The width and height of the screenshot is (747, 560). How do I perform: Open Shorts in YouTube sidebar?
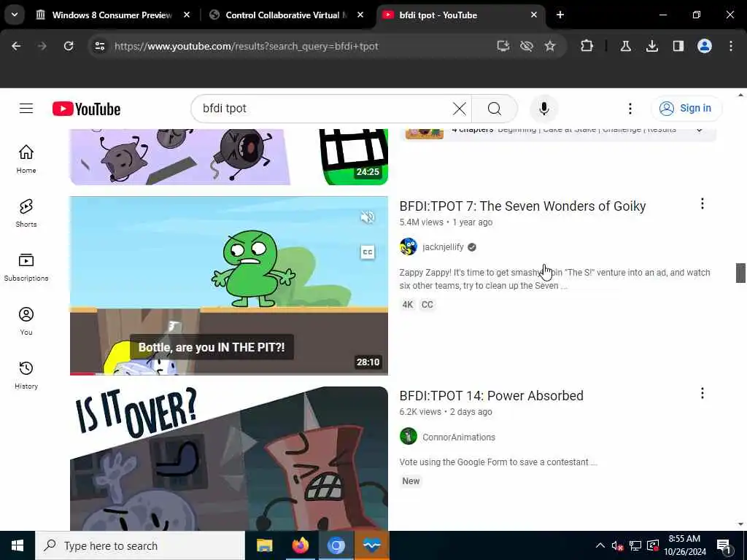click(26, 213)
